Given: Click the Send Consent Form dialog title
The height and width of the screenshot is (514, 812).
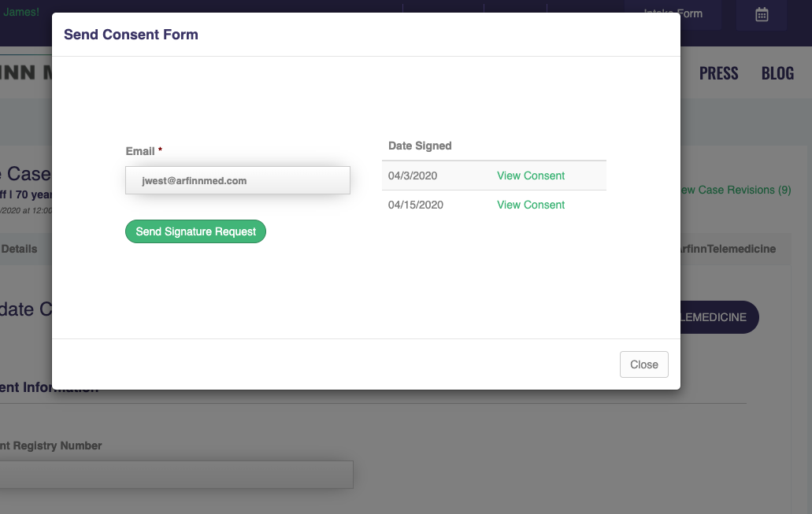Looking at the screenshot, I should pyautogui.click(x=131, y=35).
